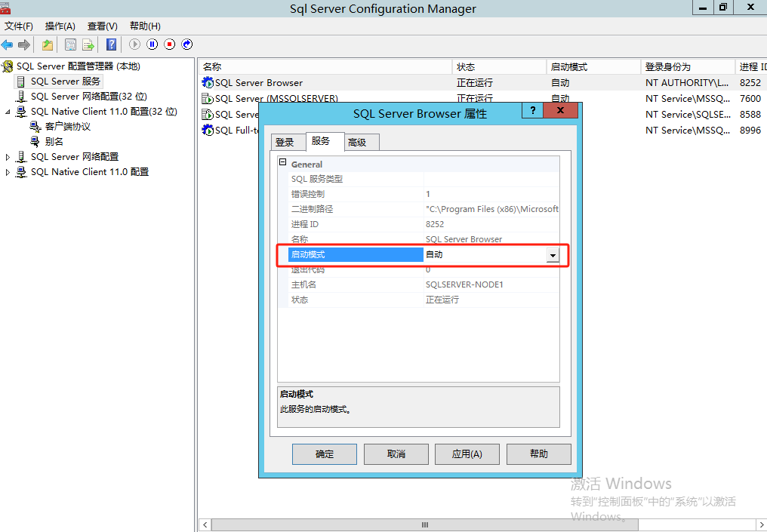The width and height of the screenshot is (767, 532).
Task: Click the SQL Full-text service icon
Action: coord(208,130)
